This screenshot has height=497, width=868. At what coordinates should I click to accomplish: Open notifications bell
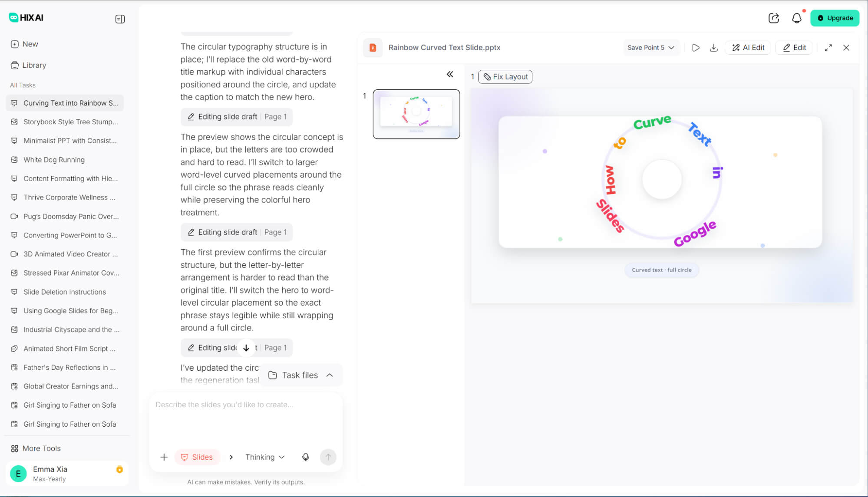click(x=797, y=18)
